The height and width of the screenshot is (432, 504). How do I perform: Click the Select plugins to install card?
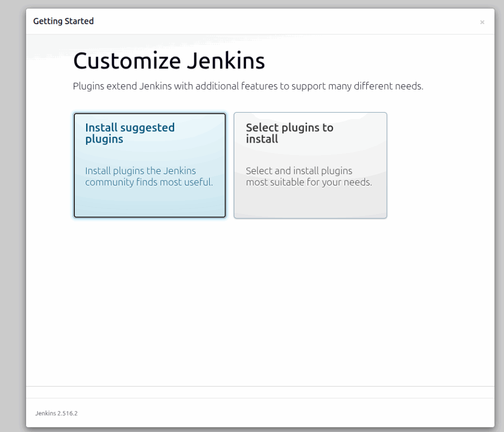pyautogui.click(x=311, y=165)
